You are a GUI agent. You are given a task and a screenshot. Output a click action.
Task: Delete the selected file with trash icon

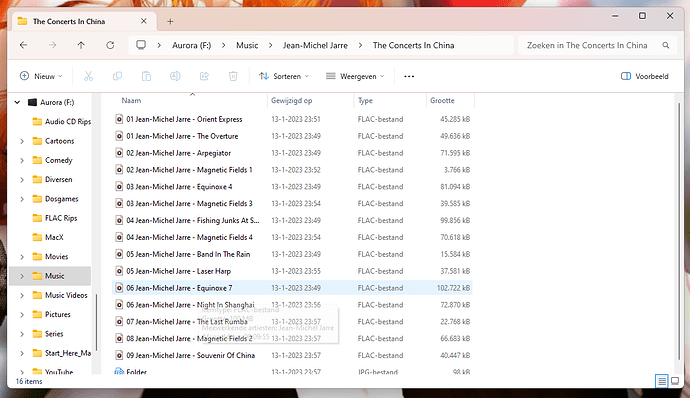(x=233, y=76)
